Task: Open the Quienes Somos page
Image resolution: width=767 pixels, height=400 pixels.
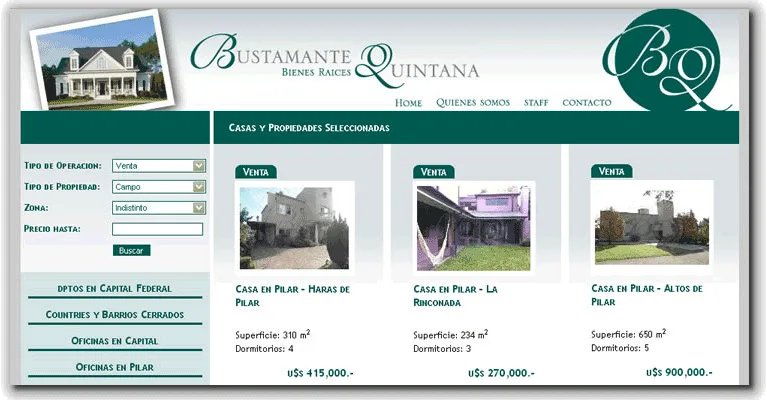Action: point(473,103)
